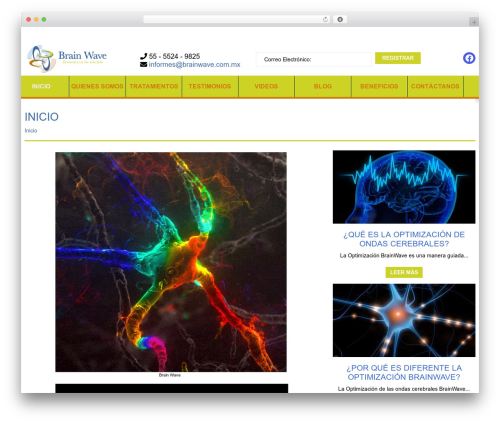The height and width of the screenshot is (423, 500).
Task: Click LEER MÁS under ondas cerebrales article
Action: pos(404,272)
